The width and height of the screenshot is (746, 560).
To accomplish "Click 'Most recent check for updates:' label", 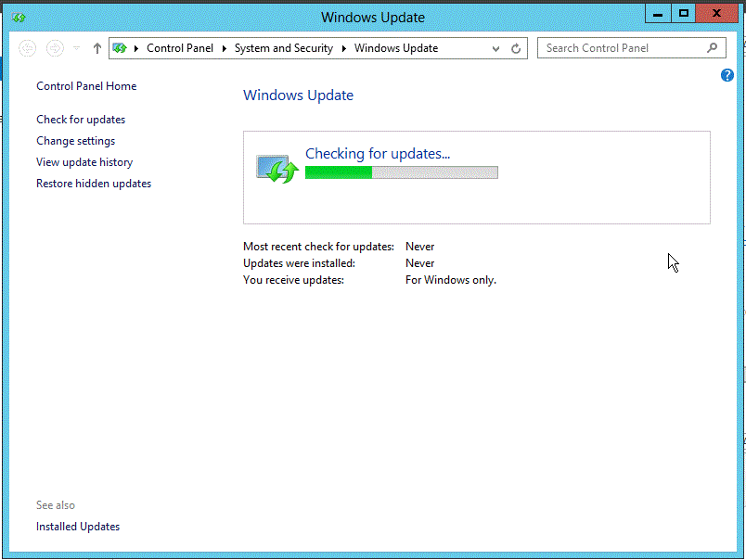I will [x=319, y=247].
